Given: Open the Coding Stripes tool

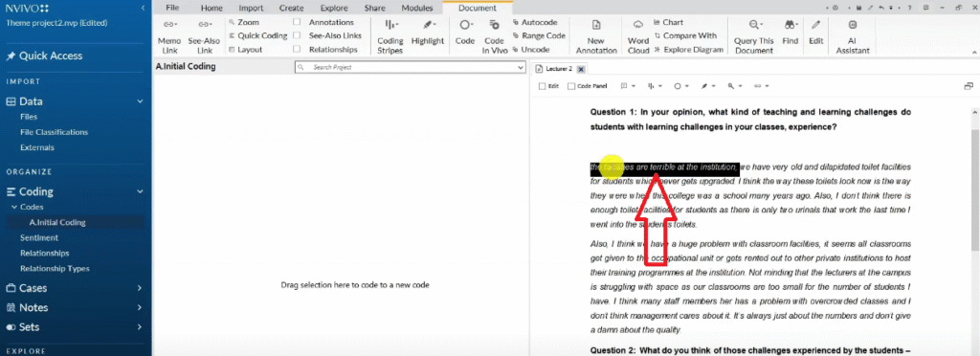Looking at the screenshot, I should [x=390, y=36].
